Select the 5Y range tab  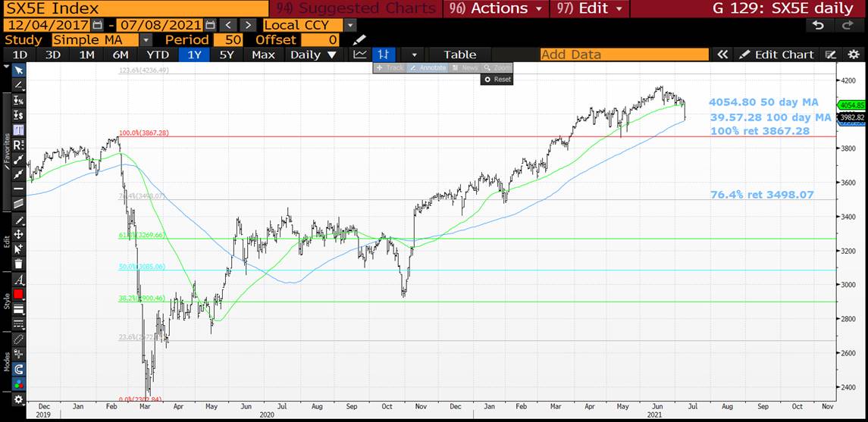click(x=227, y=55)
